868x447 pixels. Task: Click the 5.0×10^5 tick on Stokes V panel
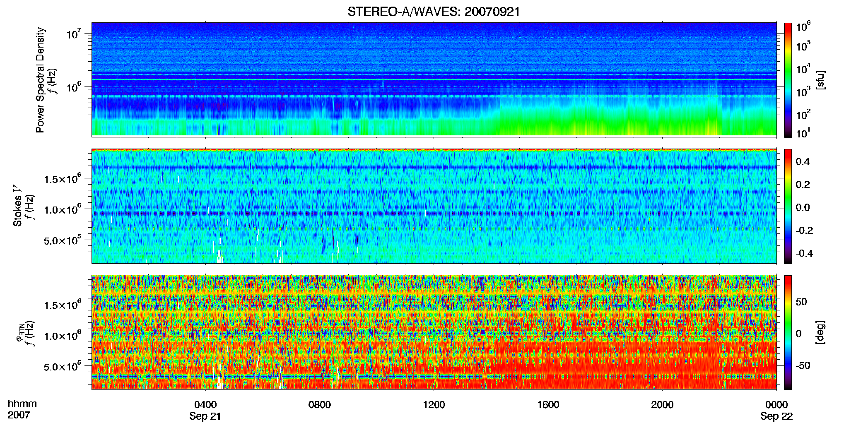click(x=62, y=240)
